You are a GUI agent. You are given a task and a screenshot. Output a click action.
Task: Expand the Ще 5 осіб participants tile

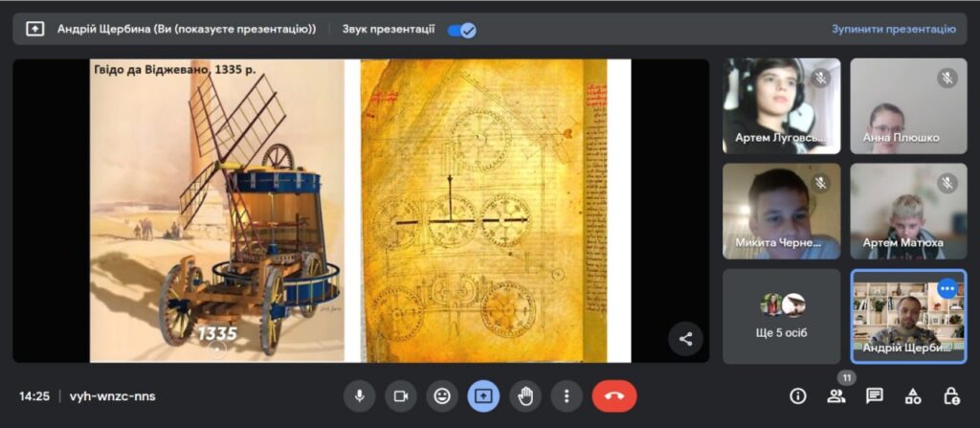tap(781, 316)
